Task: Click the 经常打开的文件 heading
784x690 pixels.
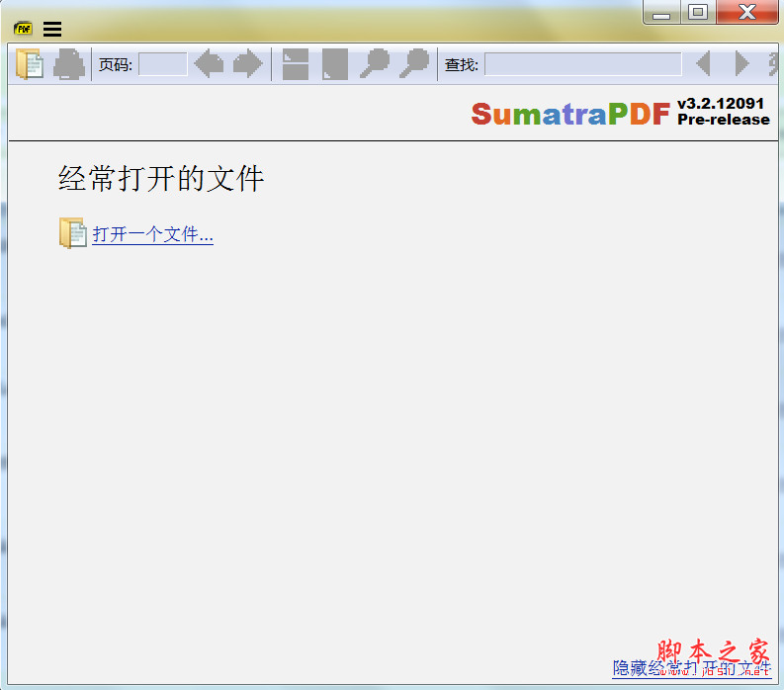Action: (x=161, y=179)
